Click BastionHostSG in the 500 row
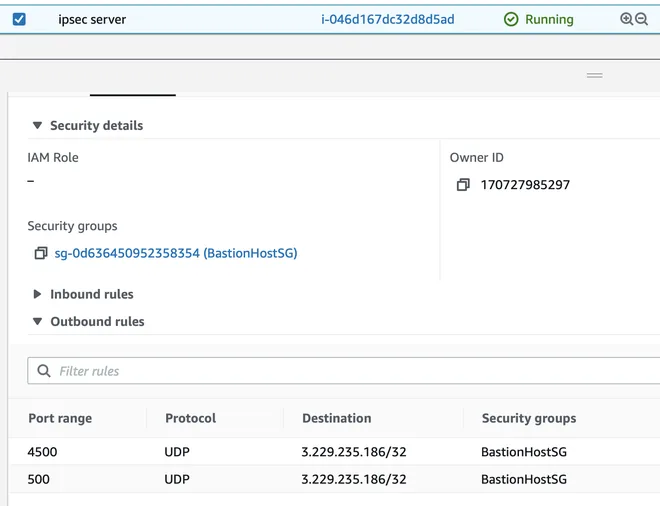 [524, 479]
